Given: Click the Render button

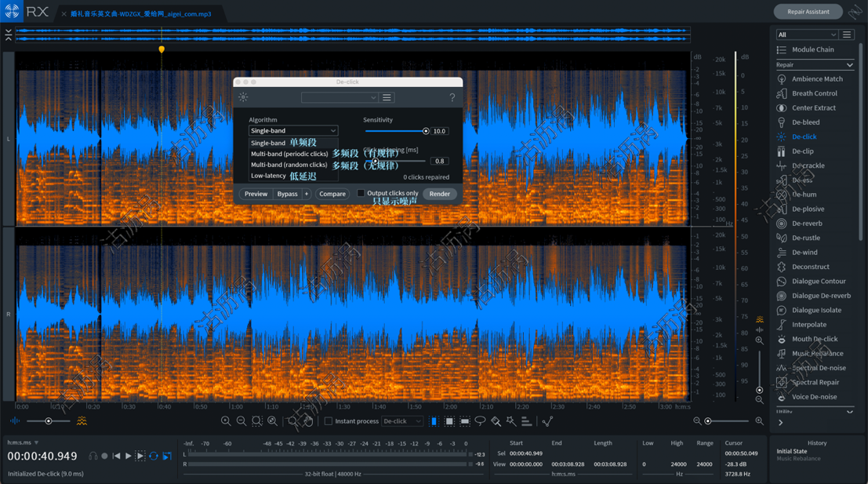Looking at the screenshot, I should pos(439,194).
